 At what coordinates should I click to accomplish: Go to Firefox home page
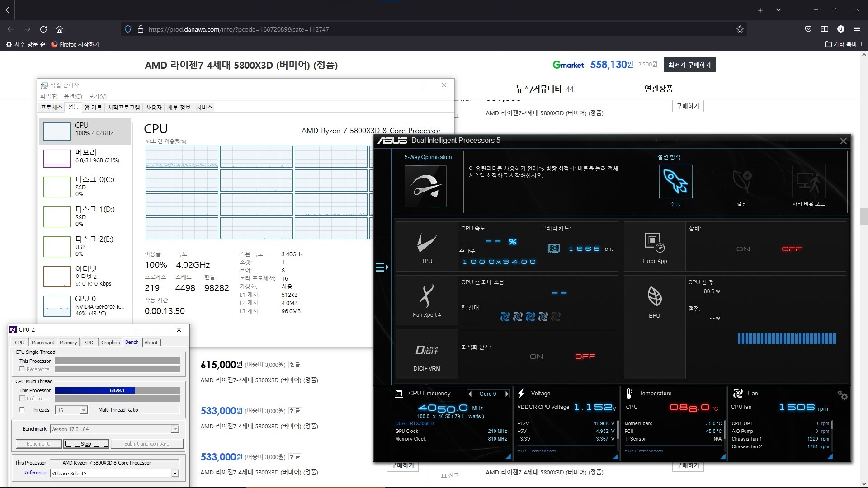[x=59, y=29]
